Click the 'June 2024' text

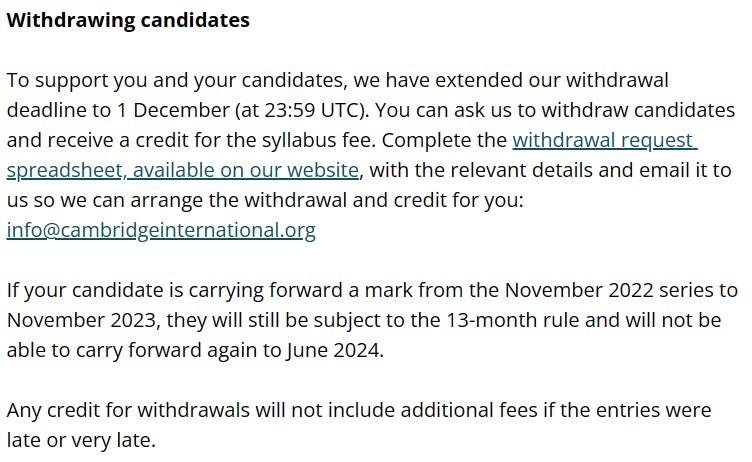pyautogui.click(x=333, y=350)
